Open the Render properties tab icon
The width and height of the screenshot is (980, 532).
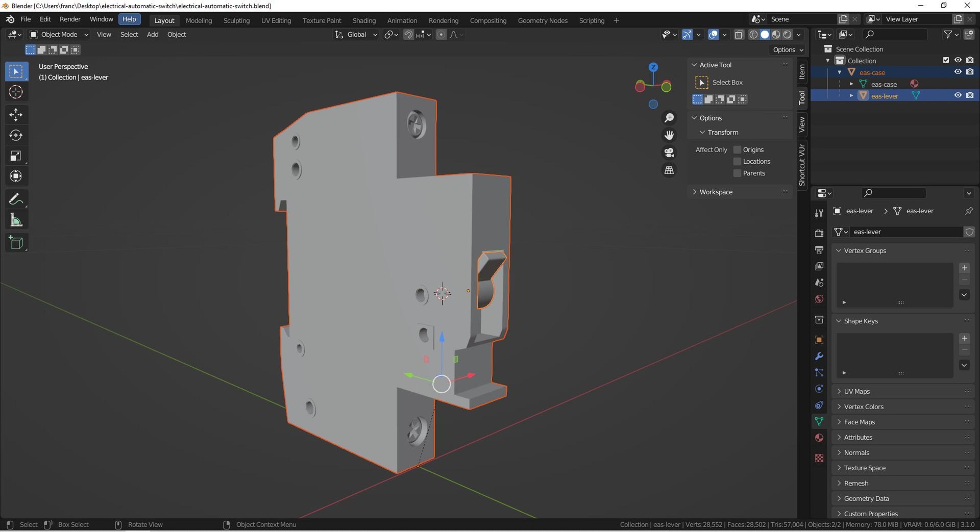point(819,233)
